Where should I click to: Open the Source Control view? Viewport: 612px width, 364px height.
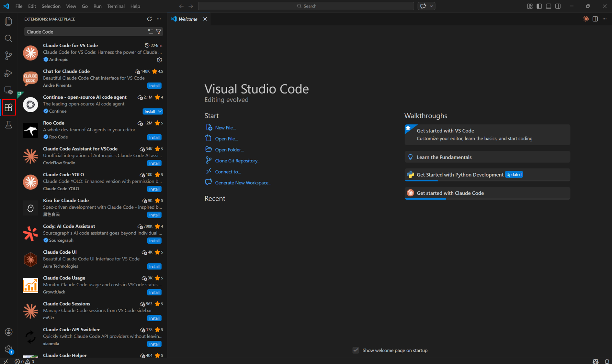point(8,56)
